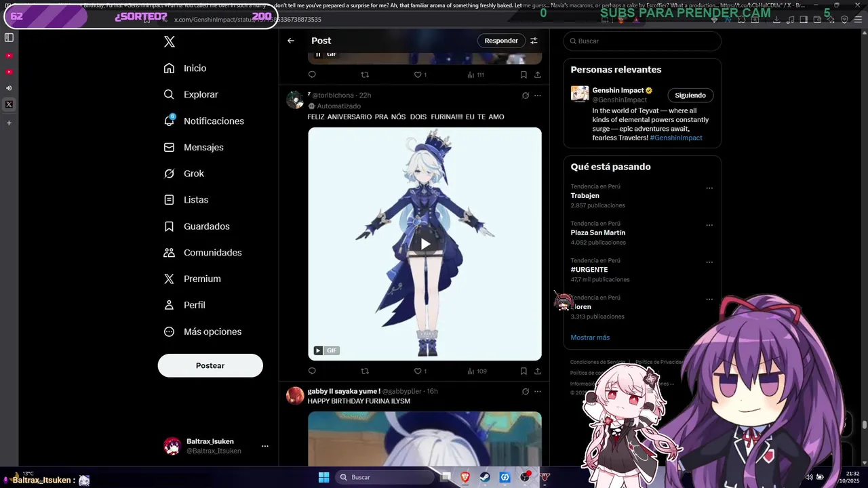
Task: Reply to the top post with 111 views
Action: [312, 75]
